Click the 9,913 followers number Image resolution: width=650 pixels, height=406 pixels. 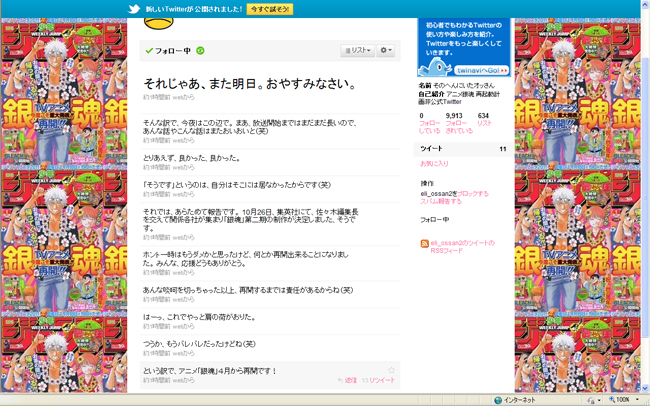(x=454, y=116)
